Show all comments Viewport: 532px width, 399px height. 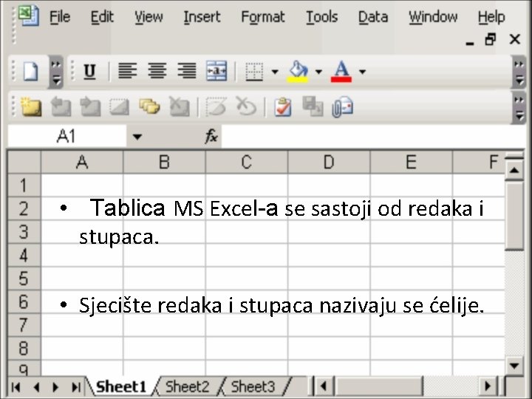(x=149, y=106)
